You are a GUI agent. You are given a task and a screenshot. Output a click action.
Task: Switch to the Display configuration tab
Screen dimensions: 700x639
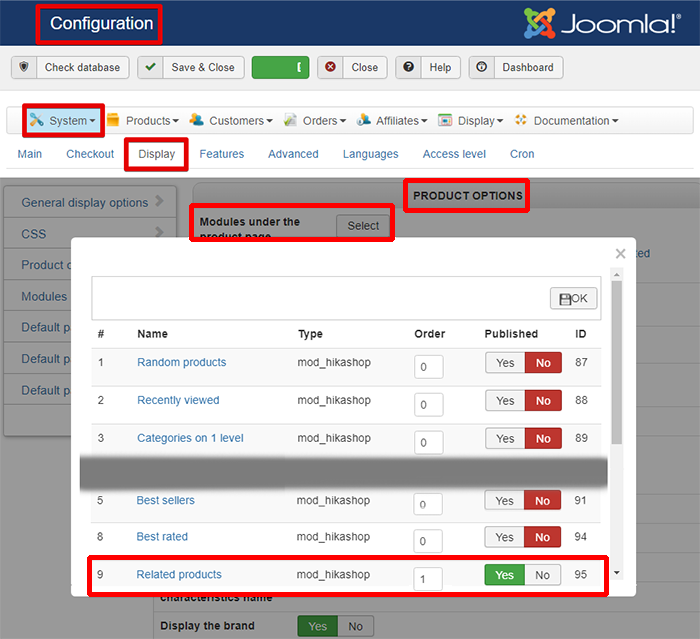point(156,154)
